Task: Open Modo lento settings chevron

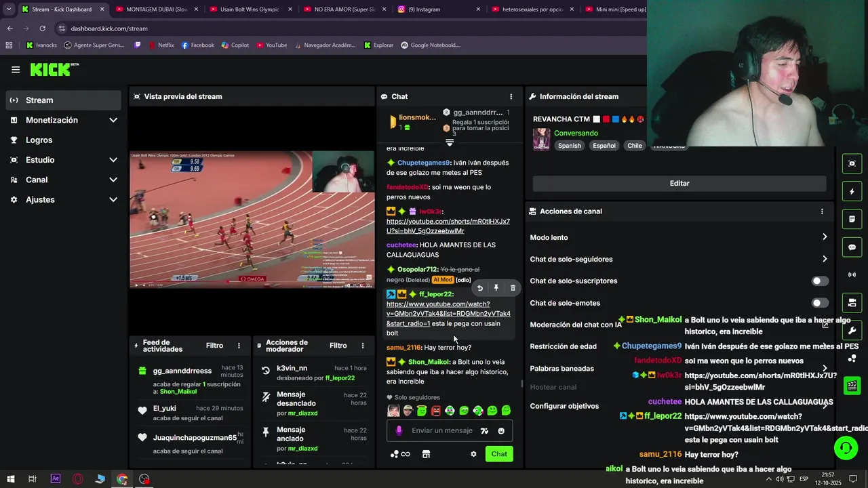Action: click(825, 237)
